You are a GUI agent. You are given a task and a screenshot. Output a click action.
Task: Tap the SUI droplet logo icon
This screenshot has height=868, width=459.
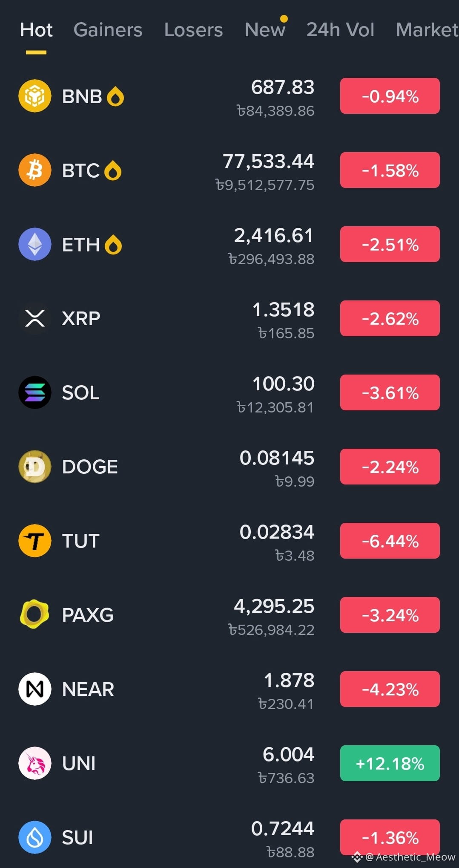coord(35,837)
